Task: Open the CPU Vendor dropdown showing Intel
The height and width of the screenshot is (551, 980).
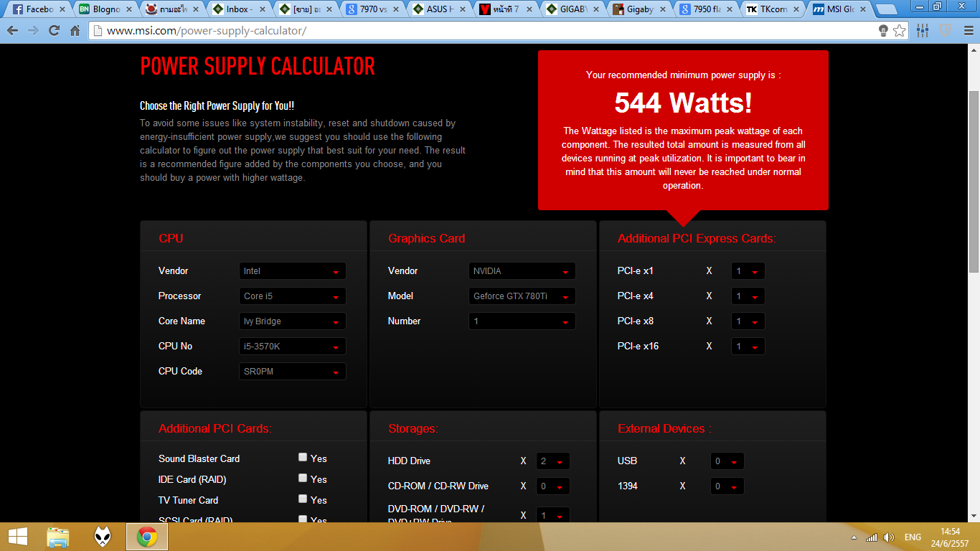Action: [x=292, y=271]
